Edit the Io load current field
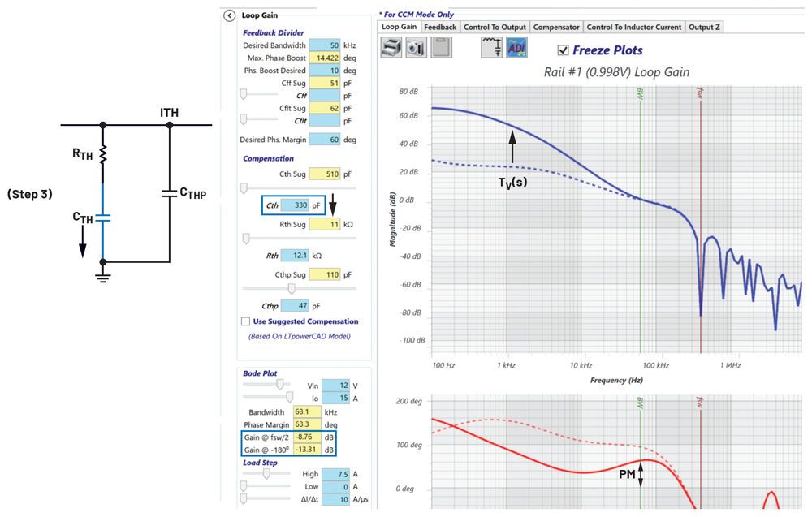812x517 pixels. tap(337, 396)
